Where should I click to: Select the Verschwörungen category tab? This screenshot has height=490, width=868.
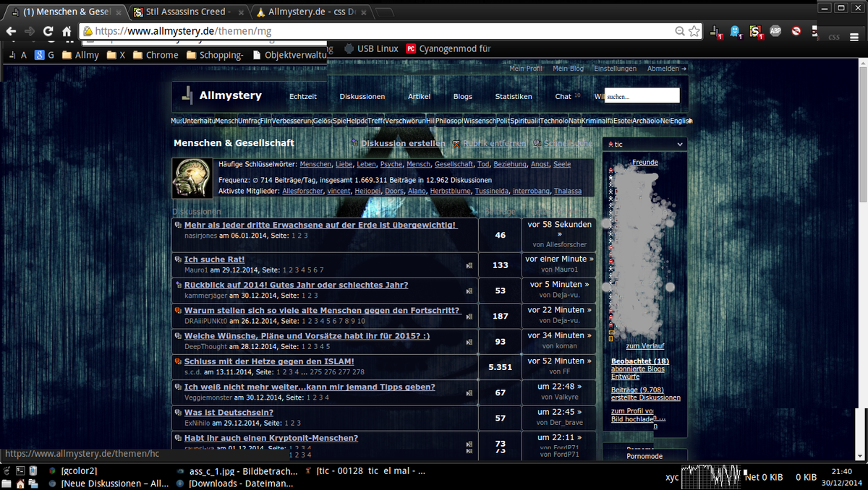[x=406, y=121]
